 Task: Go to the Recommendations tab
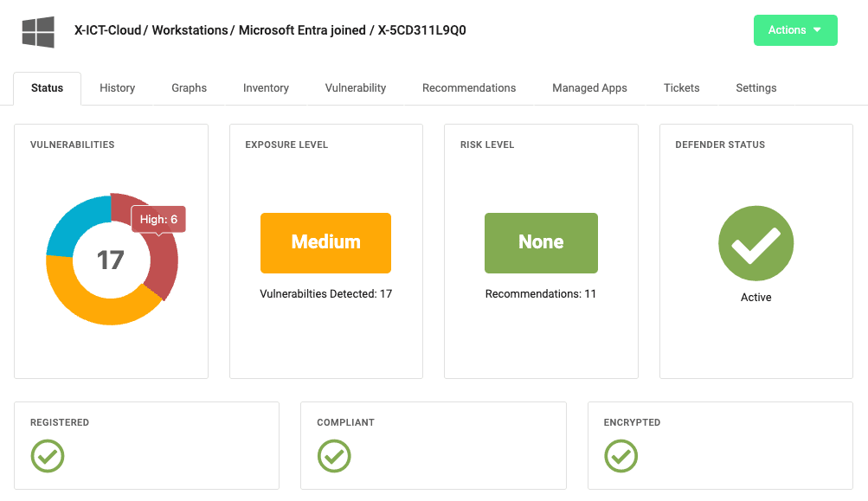[x=468, y=87]
